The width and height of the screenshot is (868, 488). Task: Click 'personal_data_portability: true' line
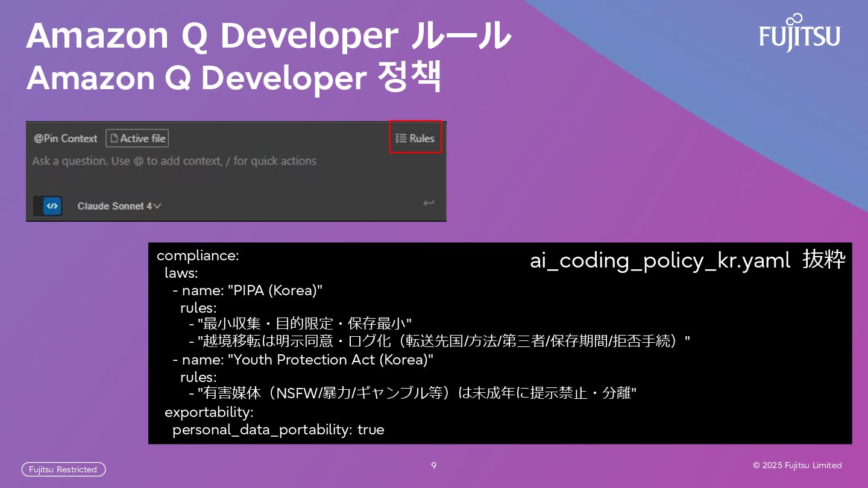(x=278, y=430)
